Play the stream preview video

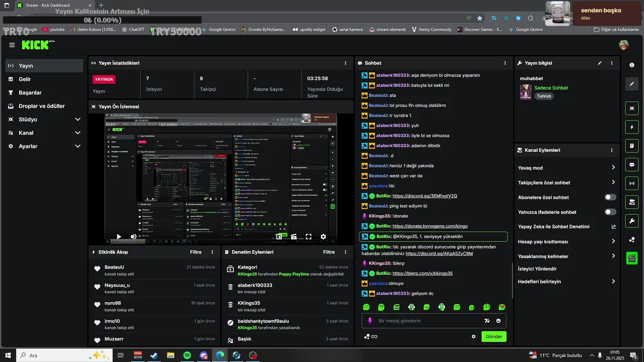click(x=119, y=236)
